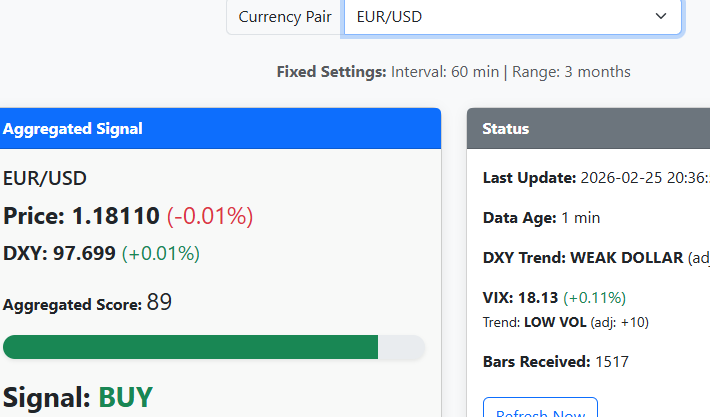Click the Price: 1.18110 value
The height and width of the screenshot is (417, 710).
point(82,216)
